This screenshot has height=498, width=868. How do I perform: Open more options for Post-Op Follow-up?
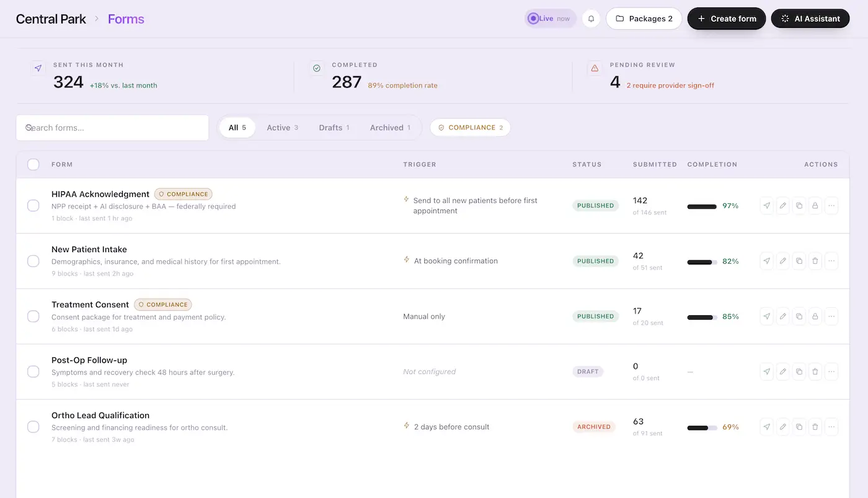click(831, 372)
